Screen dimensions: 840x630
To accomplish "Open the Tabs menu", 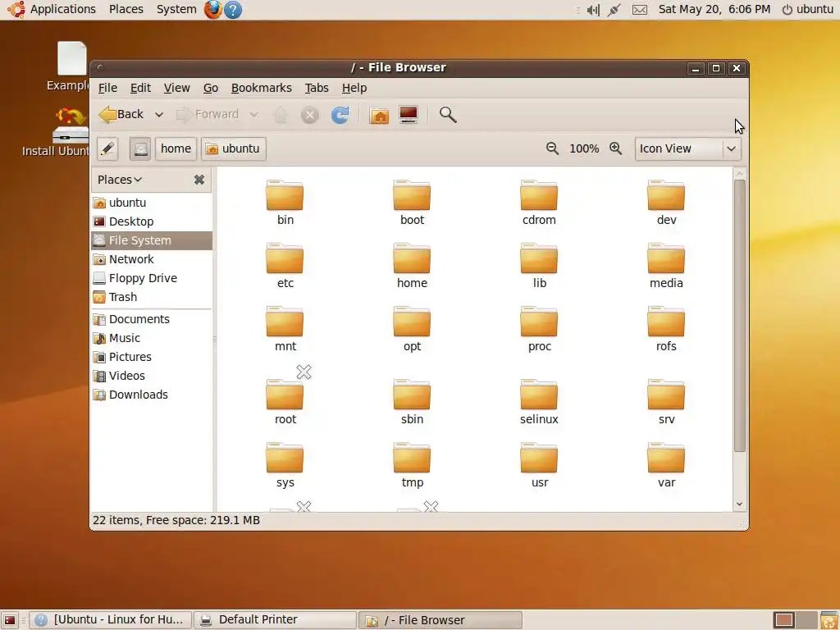I will click(317, 88).
